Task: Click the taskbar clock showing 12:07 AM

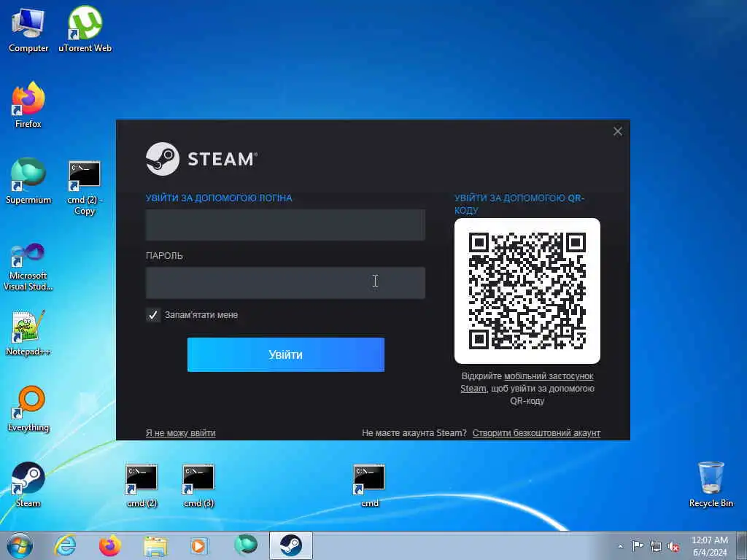Action: click(x=710, y=546)
